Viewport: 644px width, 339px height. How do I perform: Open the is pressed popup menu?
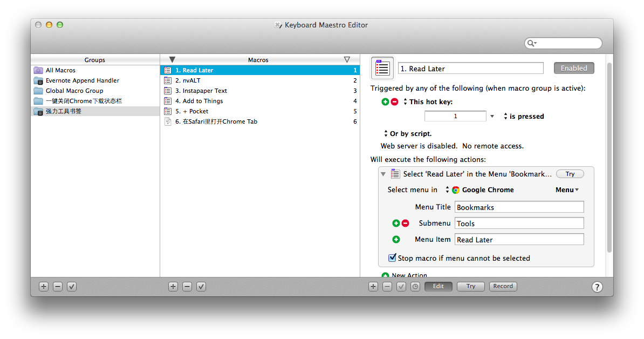[505, 116]
